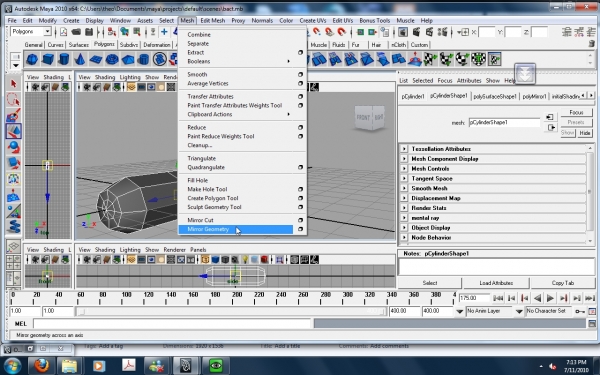Click the polygon cube shelf icon
Screen dimensions: 600x375
coord(48,59)
